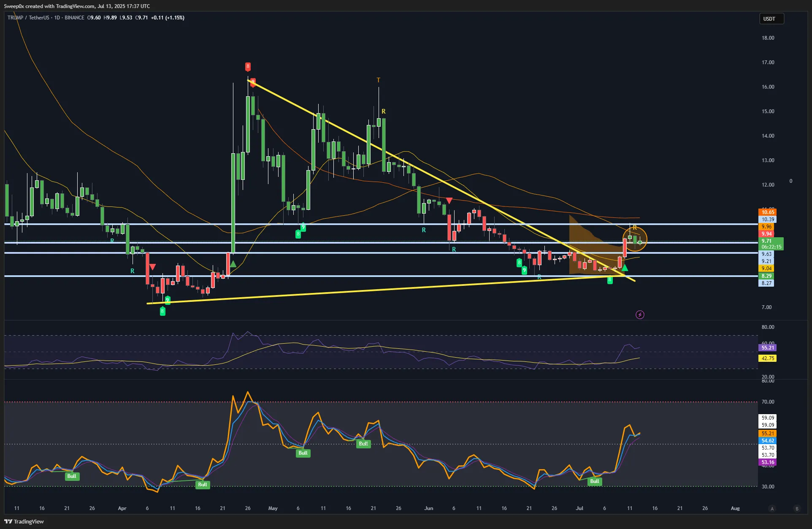Click the Aug label on time axis
Image resolution: width=812 pixels, height=529 pixels.
pos(735,508)
